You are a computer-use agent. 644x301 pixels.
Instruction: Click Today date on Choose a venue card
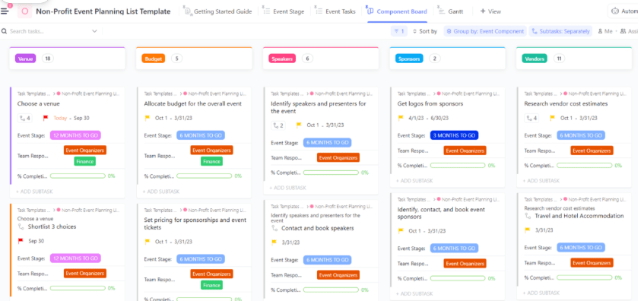click(60, 119)
